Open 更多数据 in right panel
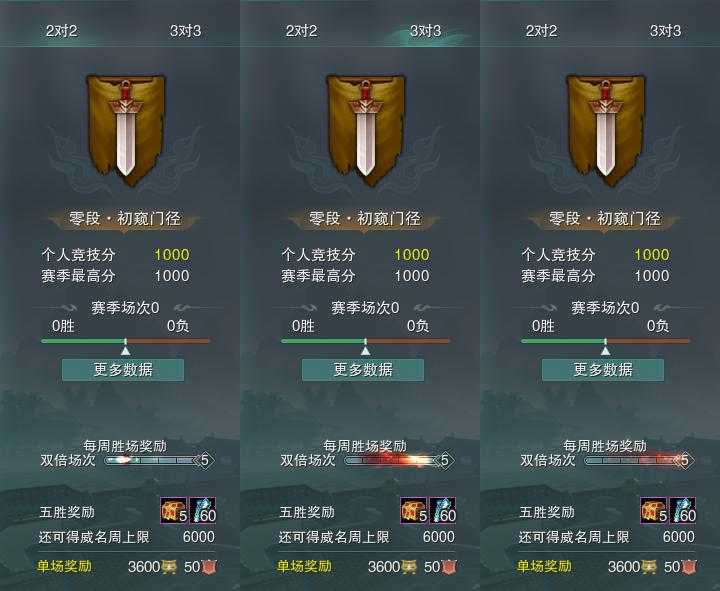Viewport: 720px width, 591px height. pyautogui.click(x=603, y=370)
